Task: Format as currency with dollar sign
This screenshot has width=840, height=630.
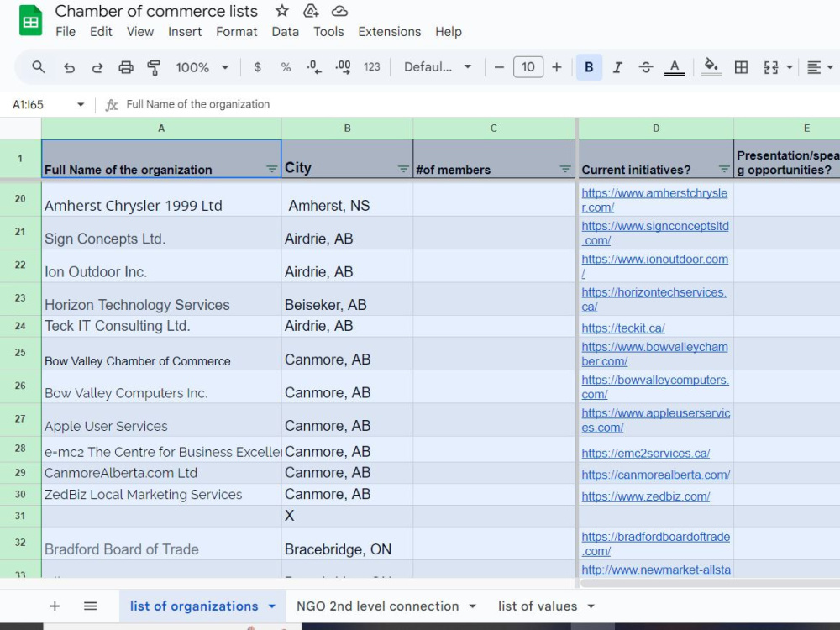Action: [258, 67]
